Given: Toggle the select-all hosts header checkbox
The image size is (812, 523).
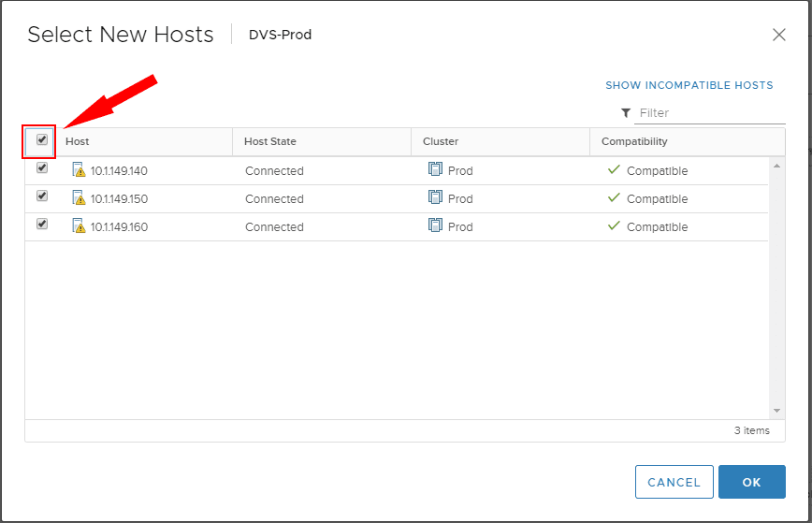Looking at the screenshot, I should pos(42,139).
